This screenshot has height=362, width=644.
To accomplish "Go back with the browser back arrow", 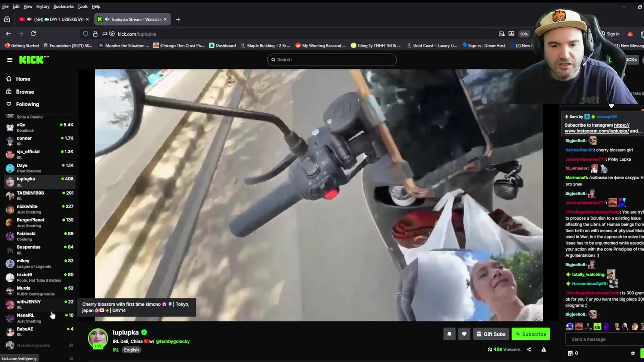I will pyautogui.click(x=8, y=34).
